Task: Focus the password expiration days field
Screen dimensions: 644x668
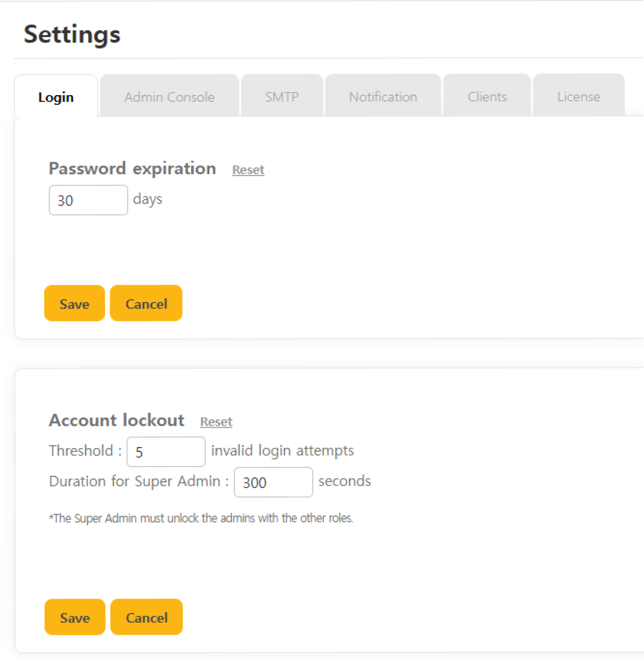Action: pyautogui.click(x=88, y=200)
